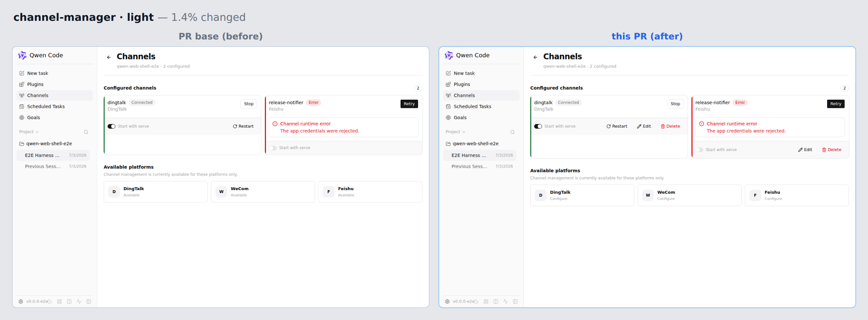Image resolution: width=868 pixels, height=320 pixels.
Task: Retry release-notifier channel in before panel
Action: (x=409, y=104)
